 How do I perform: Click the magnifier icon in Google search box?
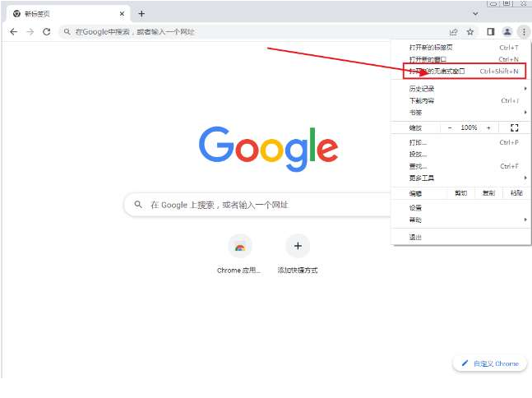pyautogui.click(x=138, y=204)
